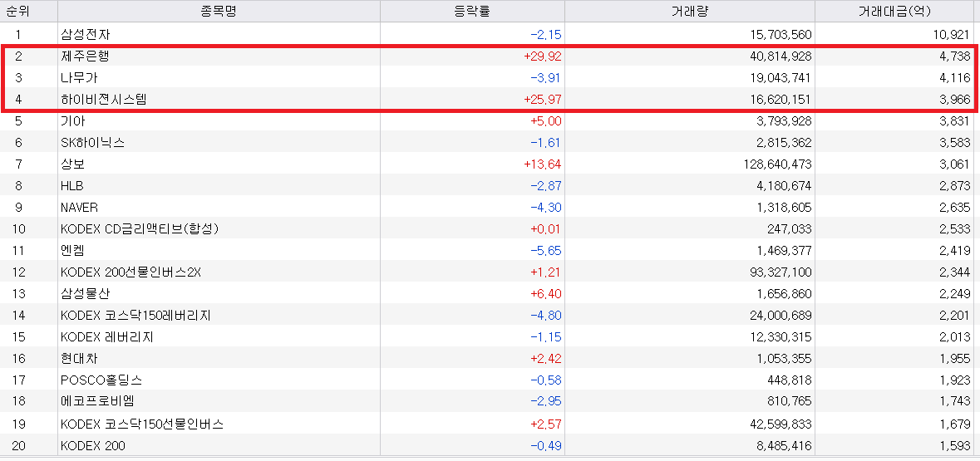Open the SK하이닉스 stock entry
Screen dimensions: 980x461
click(x=92, y=142)
